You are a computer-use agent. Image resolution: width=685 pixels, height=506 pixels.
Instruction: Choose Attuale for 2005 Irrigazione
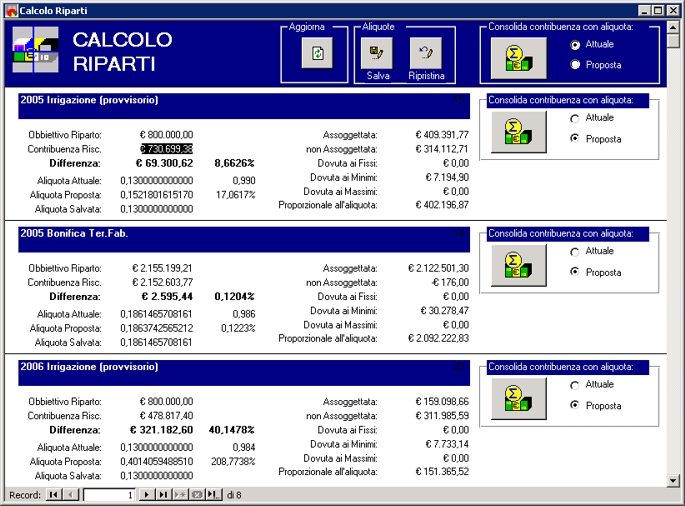pyautogui.click(x=575, y=118)
